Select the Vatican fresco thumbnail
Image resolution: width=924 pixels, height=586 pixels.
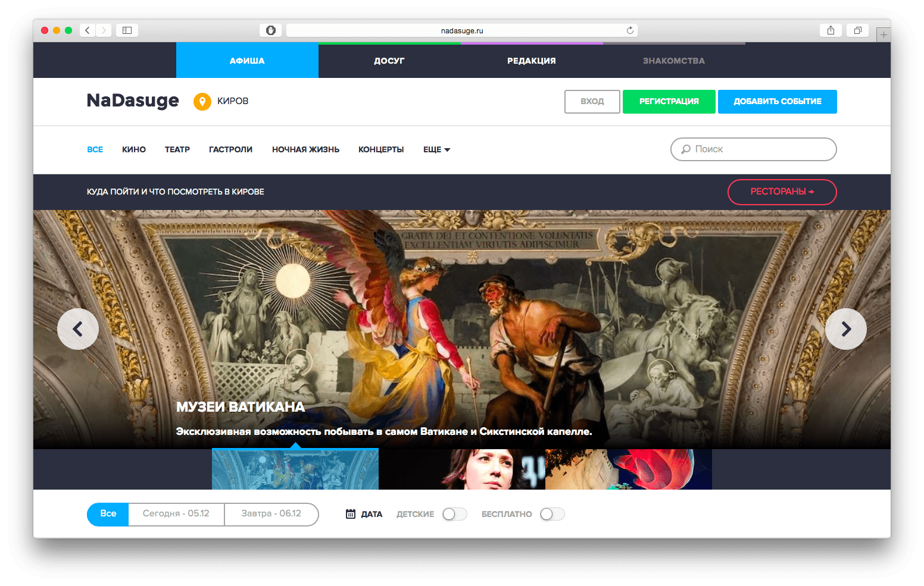point(295,469)
